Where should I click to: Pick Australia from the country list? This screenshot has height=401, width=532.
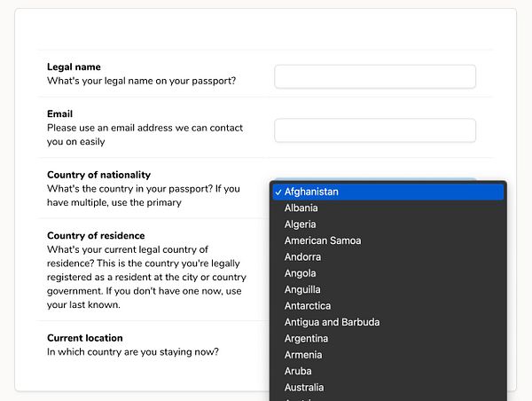tap(304, 388)
